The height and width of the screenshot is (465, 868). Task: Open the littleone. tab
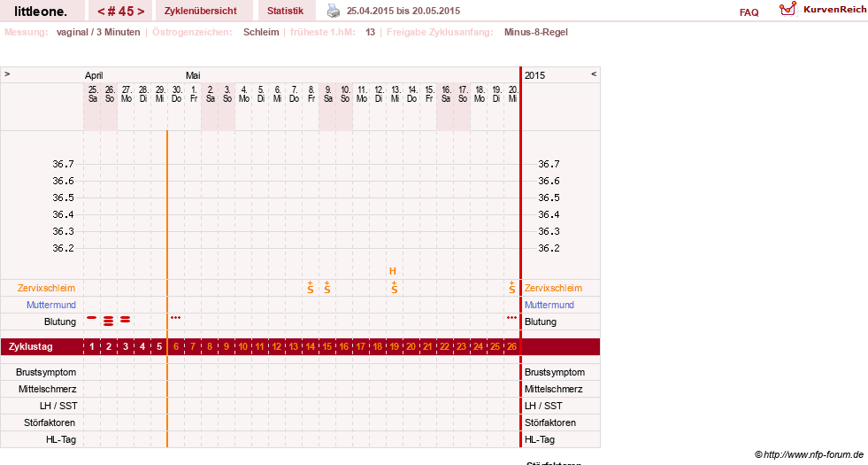[41, 11]
